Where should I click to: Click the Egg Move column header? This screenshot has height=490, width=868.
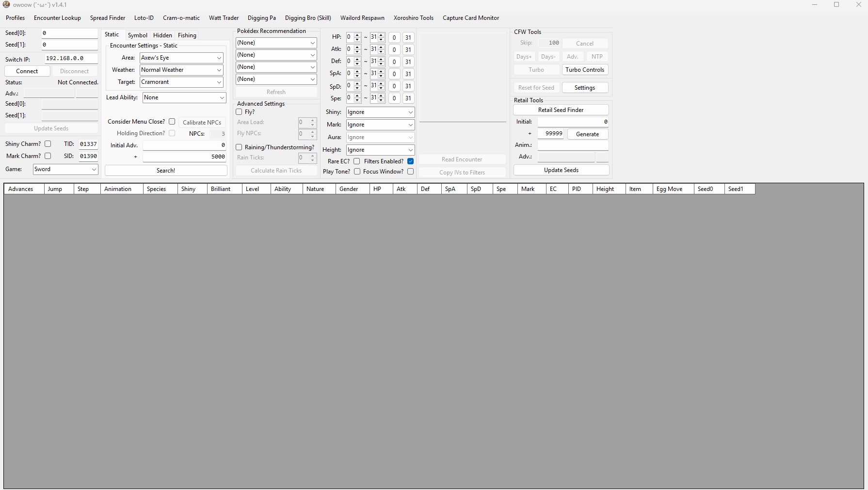click(673, 189)
